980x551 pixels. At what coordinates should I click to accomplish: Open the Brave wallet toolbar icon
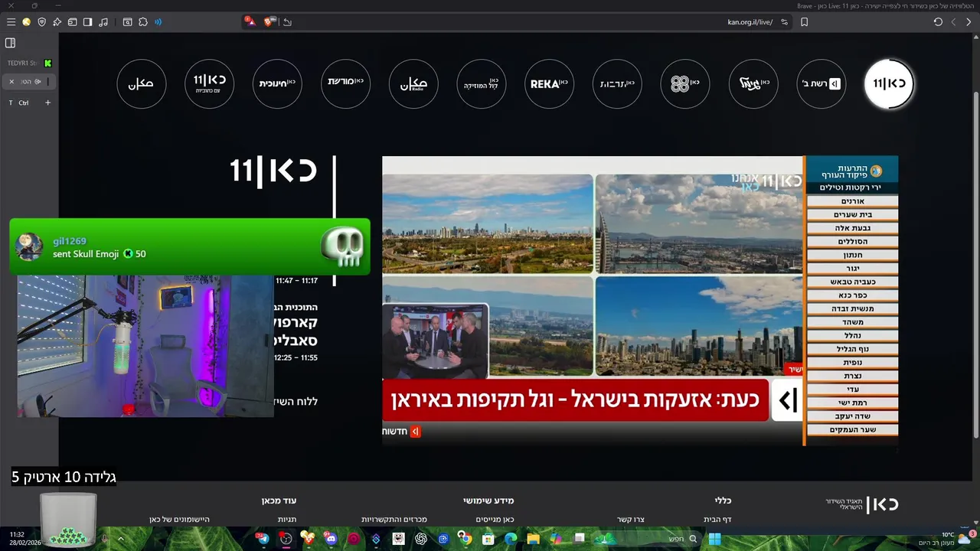point(72,22)
